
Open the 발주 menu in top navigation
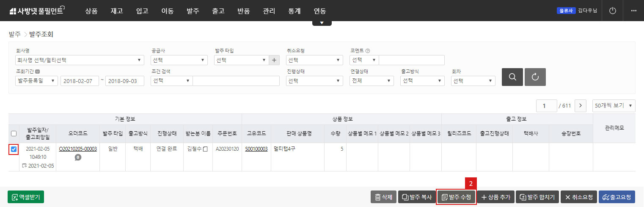(193, 11)
